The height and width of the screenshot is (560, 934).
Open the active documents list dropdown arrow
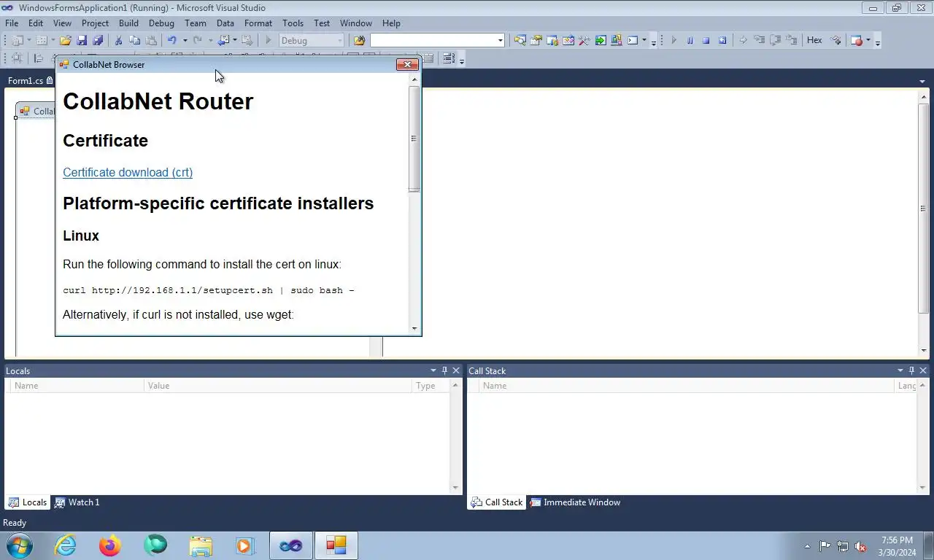(922, 81)
